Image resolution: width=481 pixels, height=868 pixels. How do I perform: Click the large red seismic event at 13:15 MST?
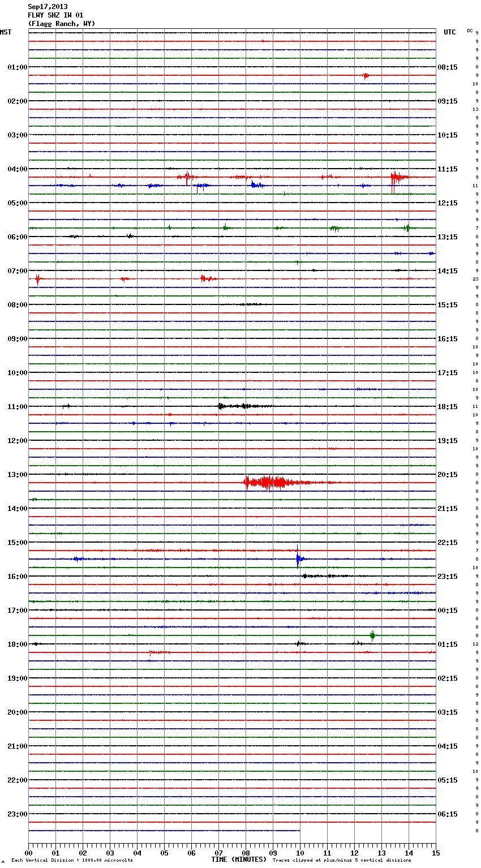click(270, 483)
